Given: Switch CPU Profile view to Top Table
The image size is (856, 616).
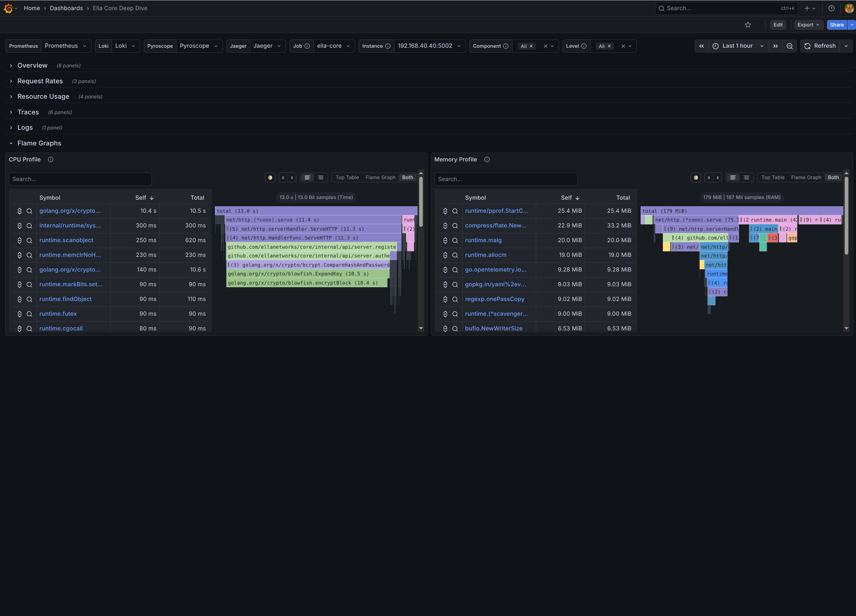Looking at the screenshot, I should tap(347, 177).
